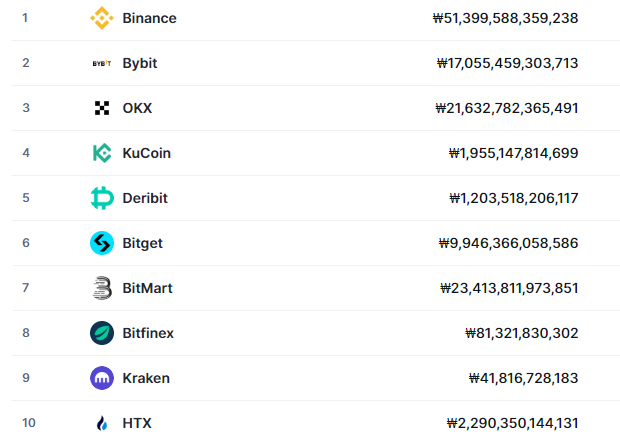Image resolution: width=620 pixels, height=439 pixels.
Task: Visit the Bitget exchange name link
Action: tap(142, 243)
